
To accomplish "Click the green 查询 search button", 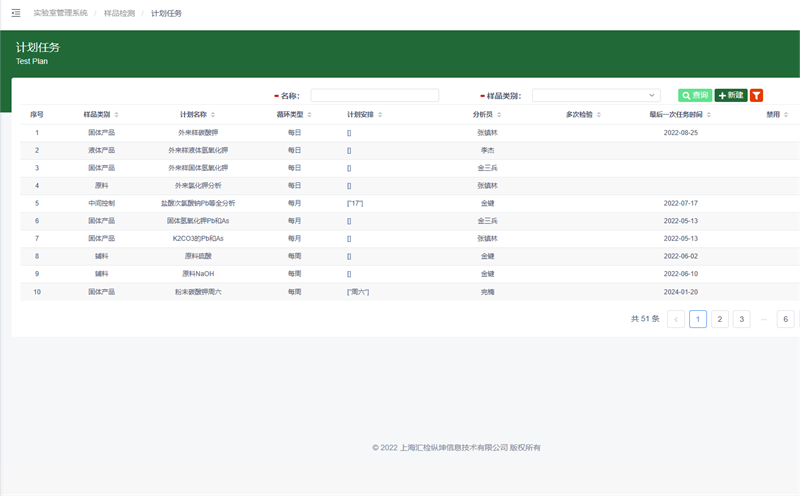I will click(x=694, y=95).
